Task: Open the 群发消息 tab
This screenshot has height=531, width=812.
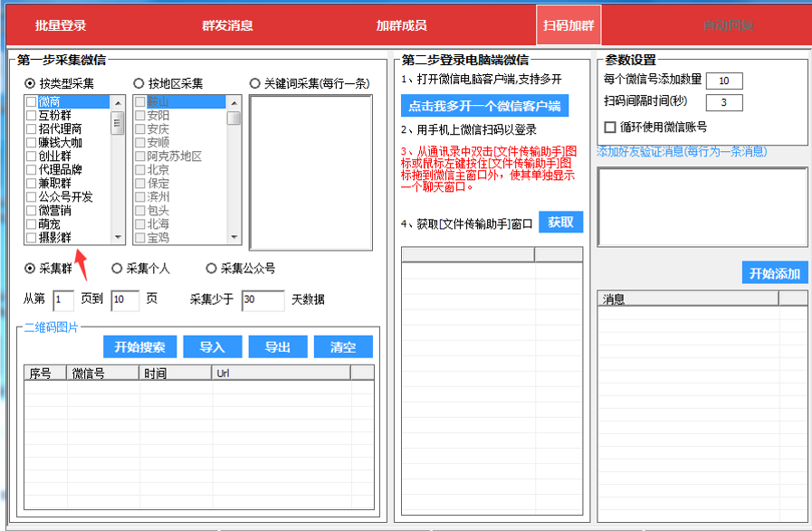Action: (229, 24)
